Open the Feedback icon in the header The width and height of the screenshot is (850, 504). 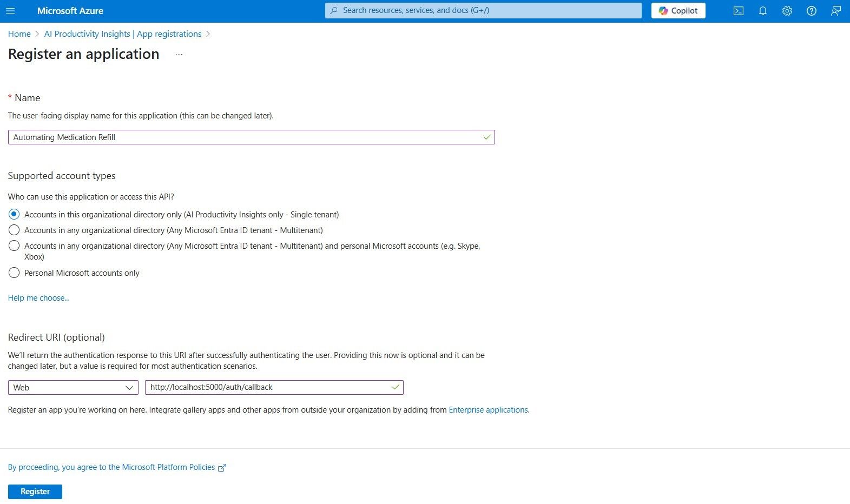click(x=835, y=11)
